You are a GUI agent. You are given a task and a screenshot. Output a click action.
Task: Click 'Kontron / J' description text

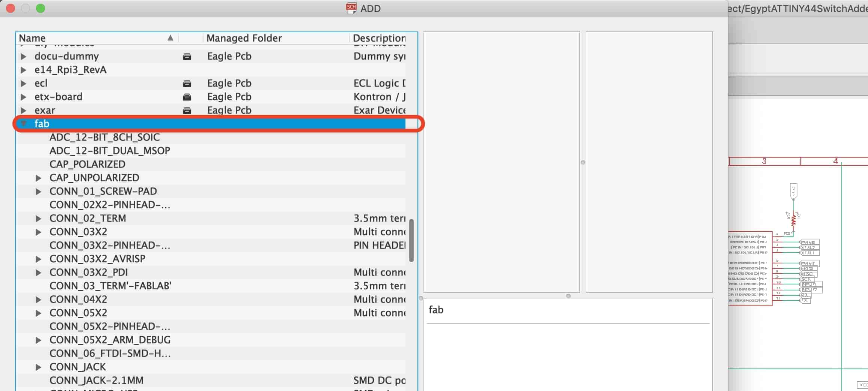click(379, 97)
